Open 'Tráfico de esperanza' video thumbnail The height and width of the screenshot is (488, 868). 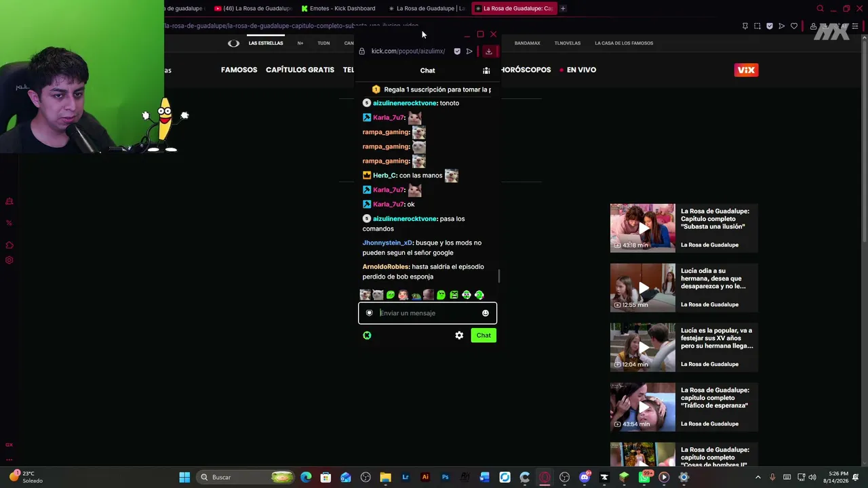643,407
